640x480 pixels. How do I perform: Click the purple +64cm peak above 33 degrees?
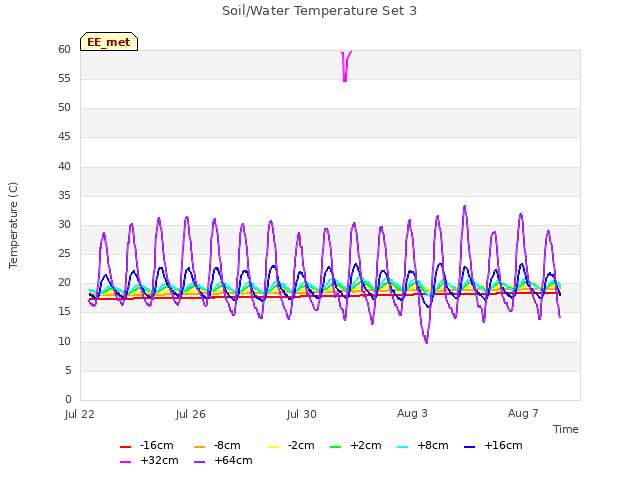coord(464,207)
